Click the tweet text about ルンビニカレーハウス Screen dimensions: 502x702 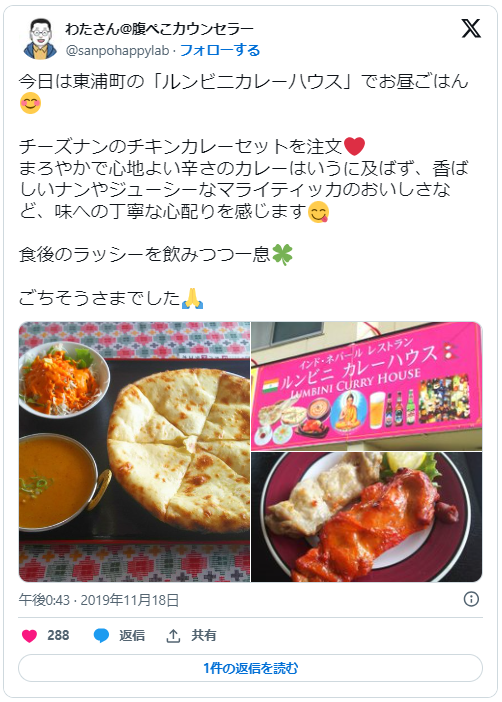tap(244, 82)
